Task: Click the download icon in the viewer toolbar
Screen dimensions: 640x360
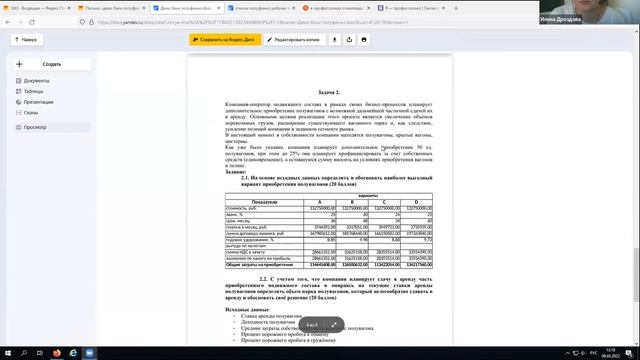Action: pyautogui.click(x=335, y=40)
